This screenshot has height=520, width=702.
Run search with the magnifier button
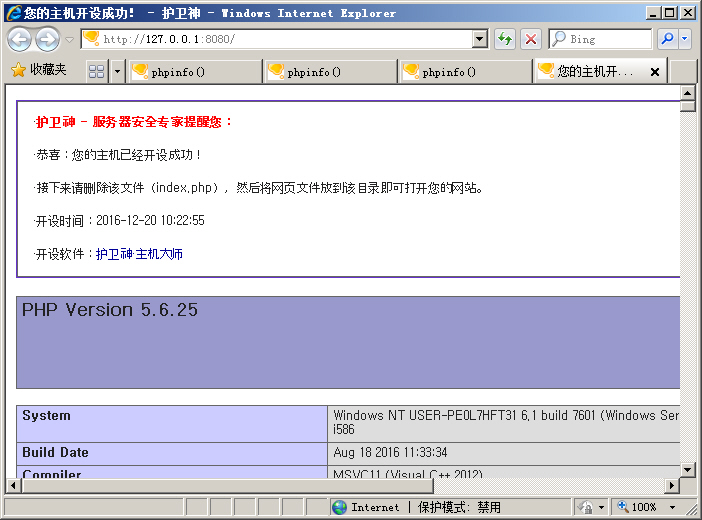(668, 39)
